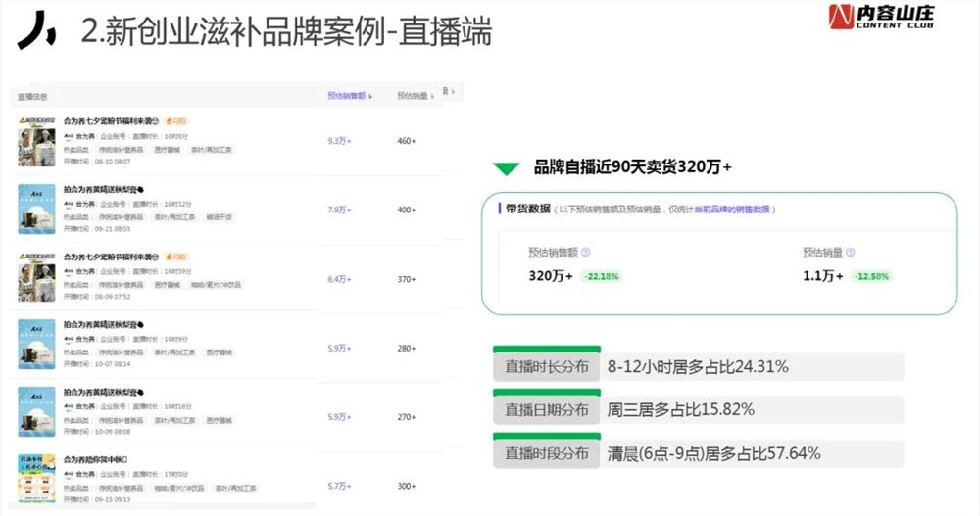Open live thumbnail of the 10-07 08:14 stream
The height and width of the screenshot is (516, 980).
[x=37, y=345]
